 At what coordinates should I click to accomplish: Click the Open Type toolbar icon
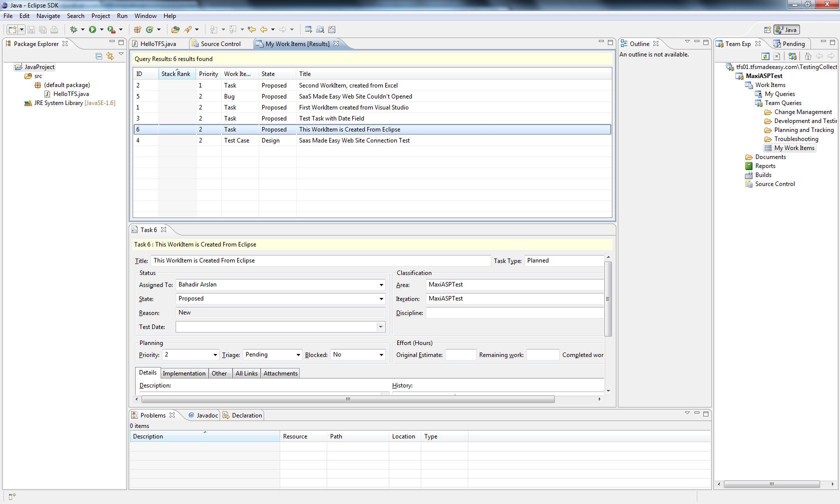(176, 29)
